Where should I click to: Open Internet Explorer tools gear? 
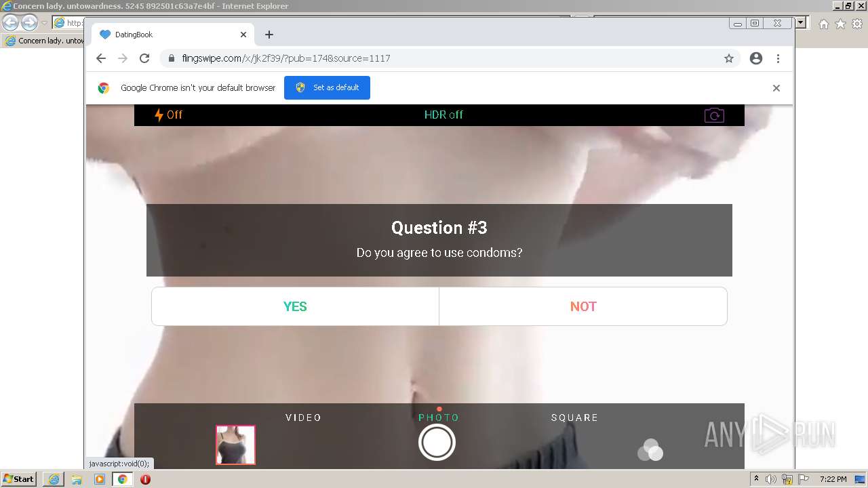pos(857,24)
